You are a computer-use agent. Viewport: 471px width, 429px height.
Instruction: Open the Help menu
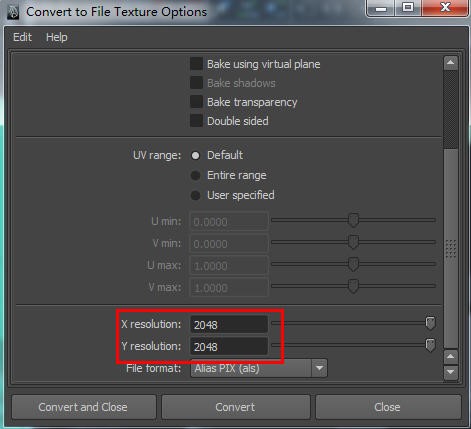57,37
